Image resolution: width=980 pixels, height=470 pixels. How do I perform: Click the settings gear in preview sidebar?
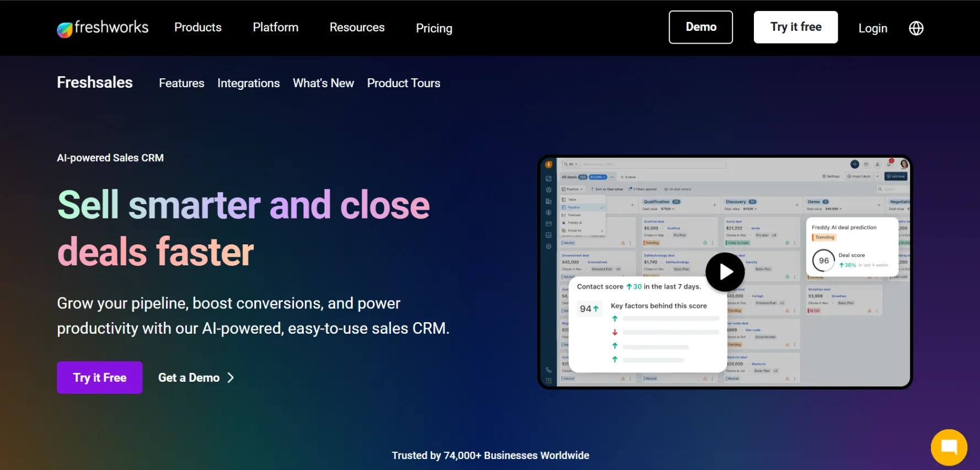pyautogui.click(x=548, y=247)
